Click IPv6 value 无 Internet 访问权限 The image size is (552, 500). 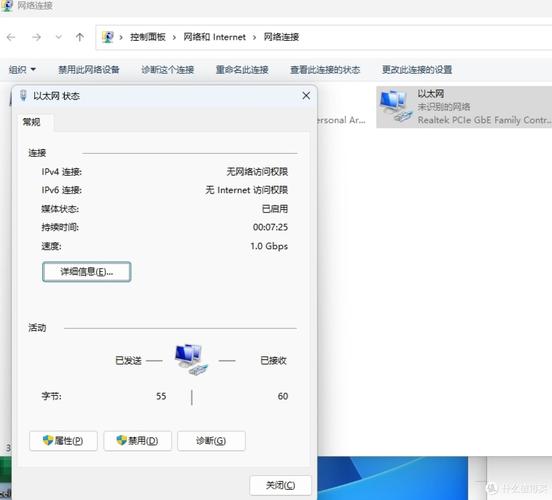[x=246, y=190]
